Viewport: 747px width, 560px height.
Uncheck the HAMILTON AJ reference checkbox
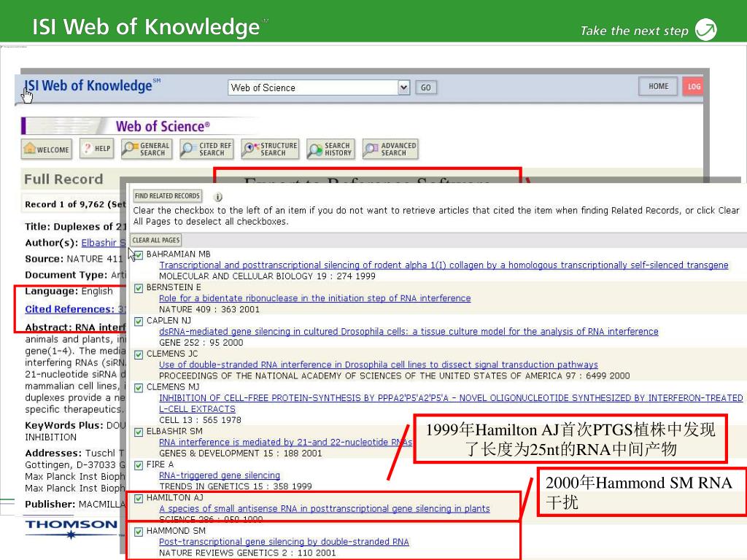[139, 499]
